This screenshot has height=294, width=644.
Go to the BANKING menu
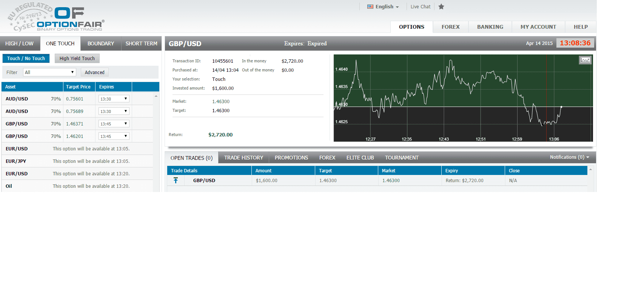(490, 27)
